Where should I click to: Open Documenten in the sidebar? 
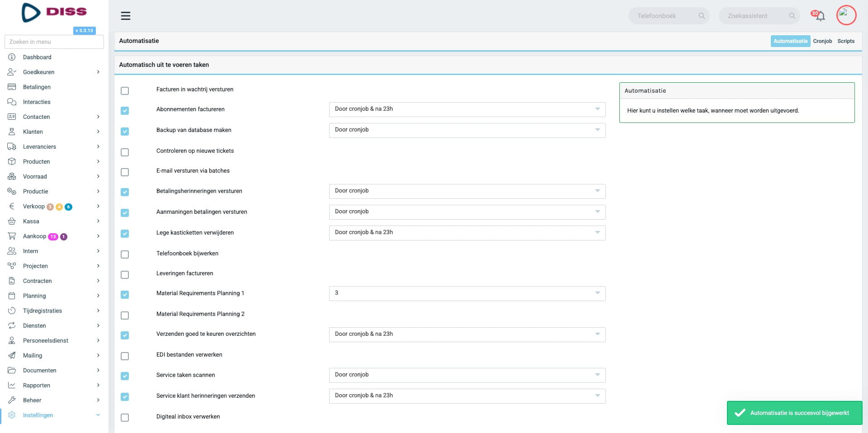point(54,370)
